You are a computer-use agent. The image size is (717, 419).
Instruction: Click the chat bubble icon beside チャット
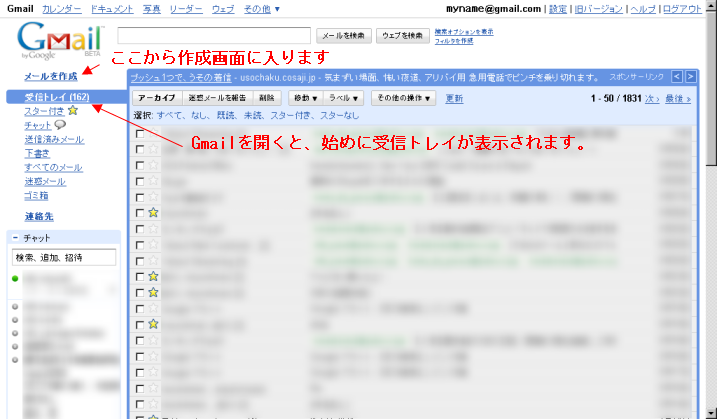[60, 124]
